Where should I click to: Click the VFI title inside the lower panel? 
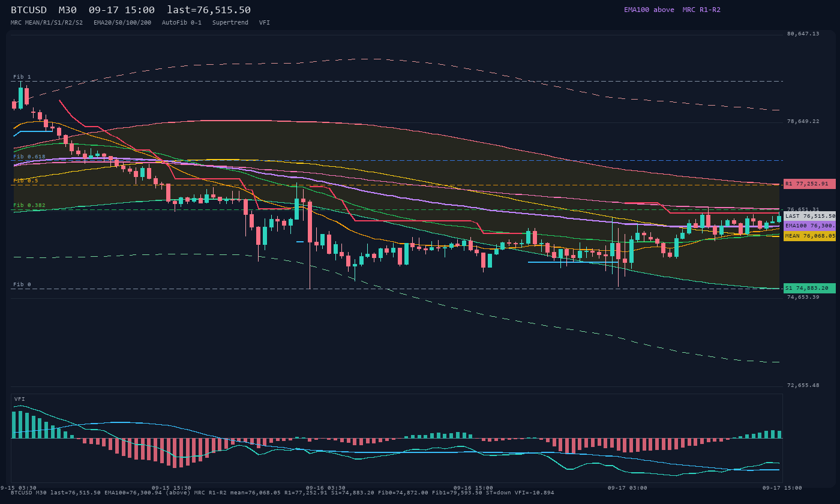coord(20,399)
